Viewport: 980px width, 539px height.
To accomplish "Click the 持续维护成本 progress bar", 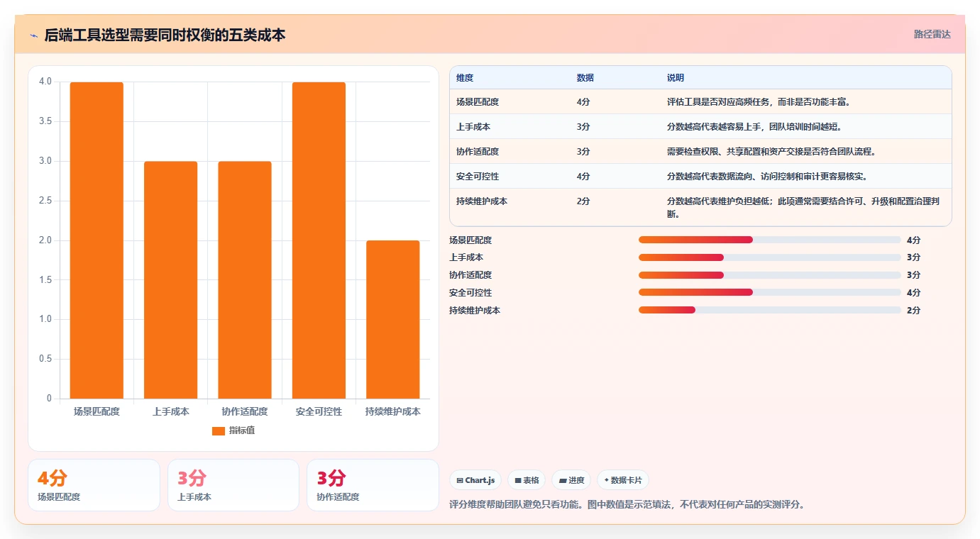I will click(769, 310).
